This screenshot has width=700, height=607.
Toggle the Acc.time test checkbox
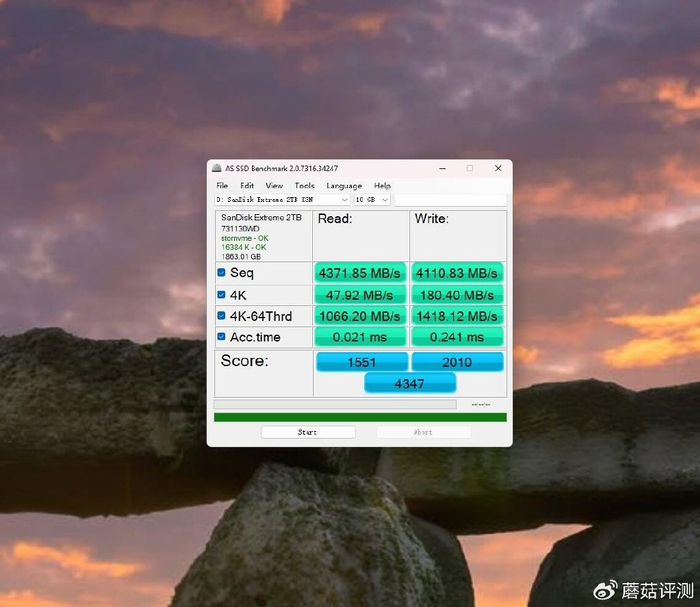tap(222, 337)
